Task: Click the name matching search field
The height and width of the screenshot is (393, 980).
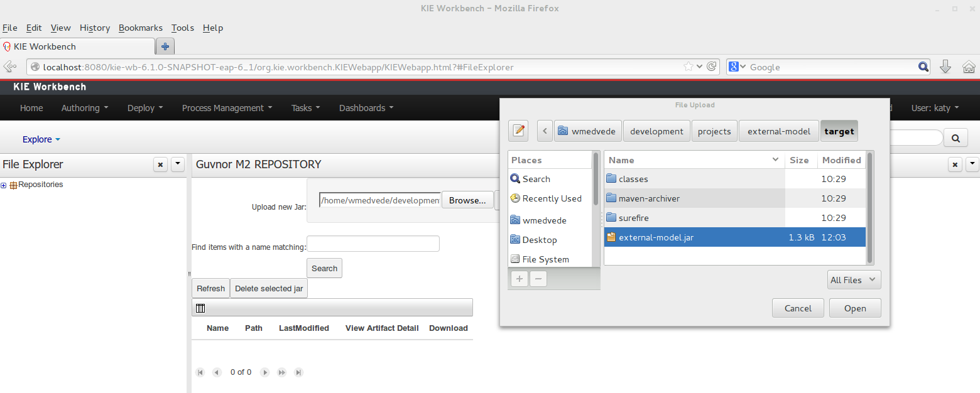Action: coord(373,244)
